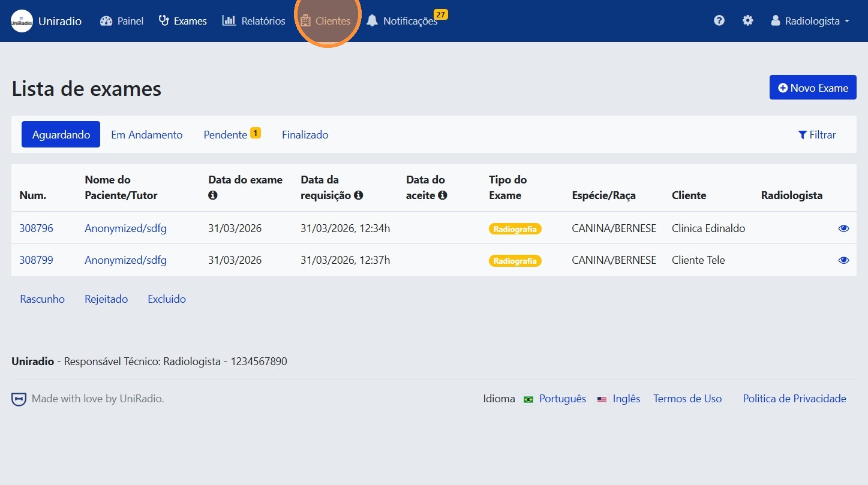Open the Filtrar filter options
The image size is (868, 485).
(817, 135)
